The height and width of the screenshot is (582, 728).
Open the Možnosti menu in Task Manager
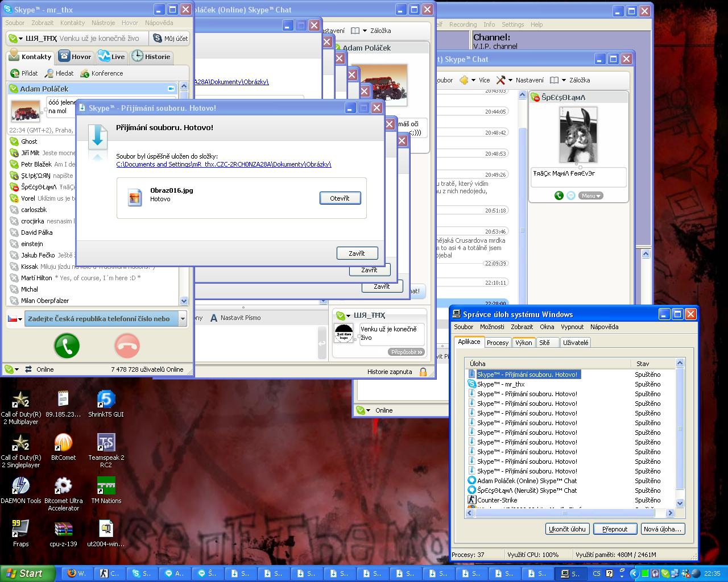click(x=492, y=327)
